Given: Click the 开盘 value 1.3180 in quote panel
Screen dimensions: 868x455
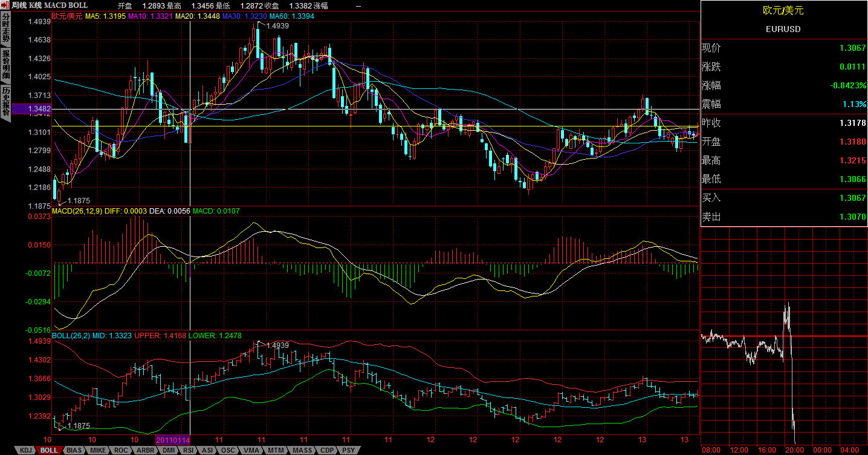Looking at the screenshot, I should click(x=853, y=142).
